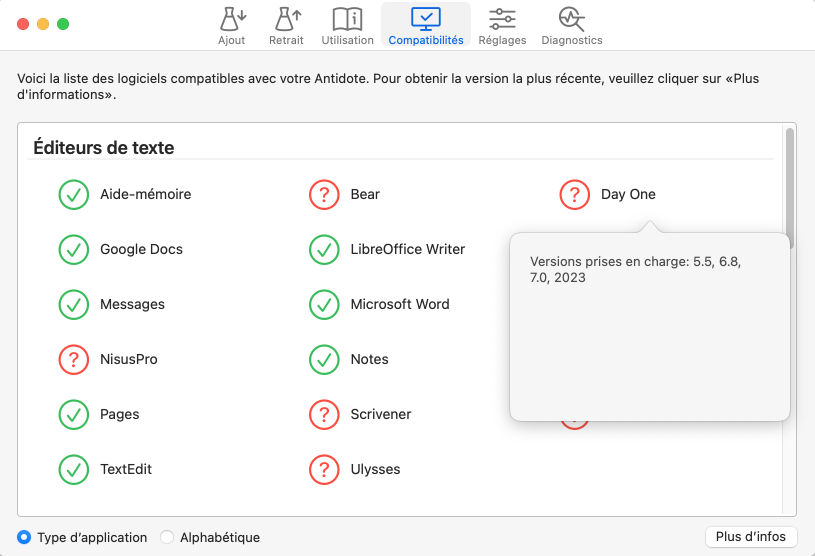Close the window with the red button
This screenshot has width=815, height=556.
[x=23, y=24]
